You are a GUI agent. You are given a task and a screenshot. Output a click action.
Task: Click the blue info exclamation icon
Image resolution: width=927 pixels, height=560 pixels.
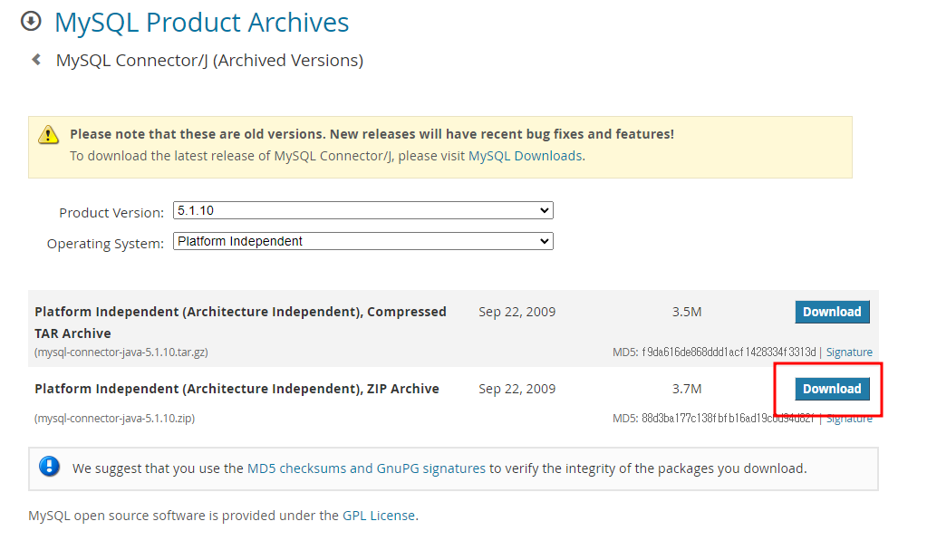pyautogui.click(x=50, y=467)
